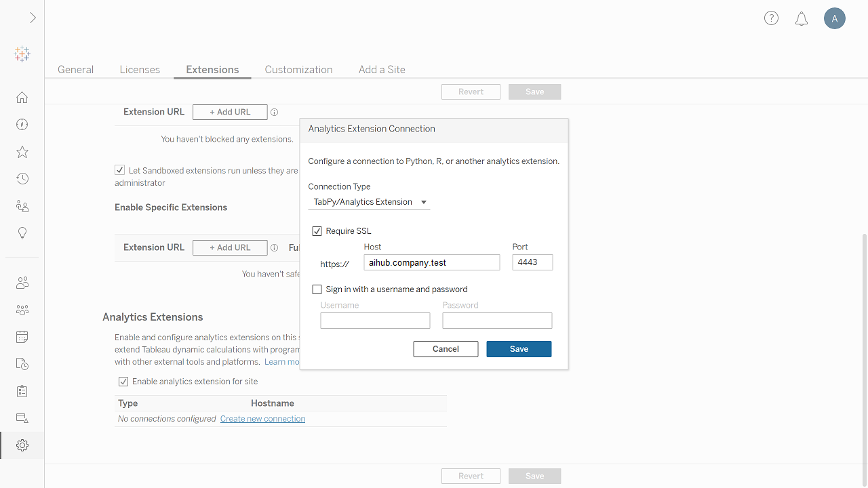The image size is (868, 488).
Task: Click Save in the connection dialog
Action: (519, 349)
